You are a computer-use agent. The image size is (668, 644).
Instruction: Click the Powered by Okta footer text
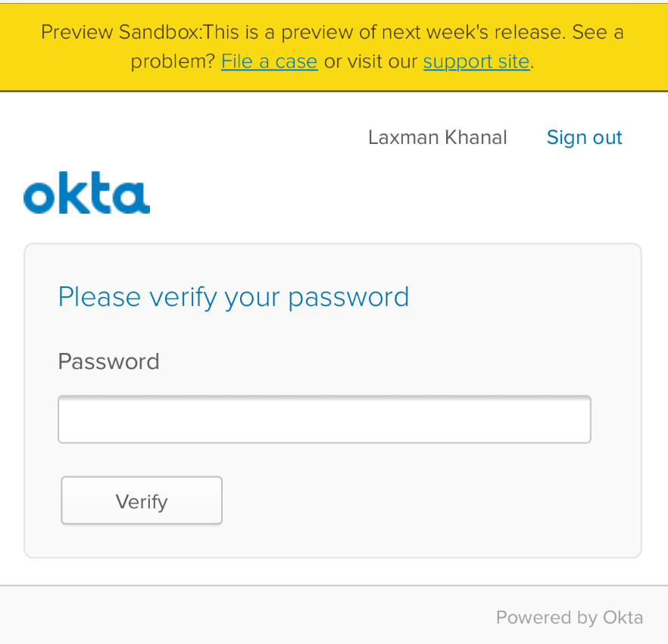click(570, 617)
